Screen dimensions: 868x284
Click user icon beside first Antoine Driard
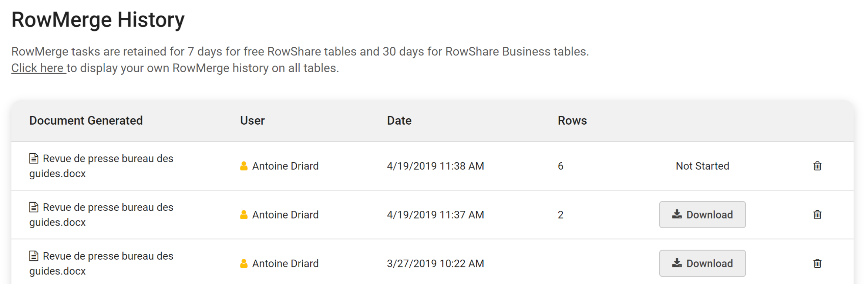tap(243, 166)
